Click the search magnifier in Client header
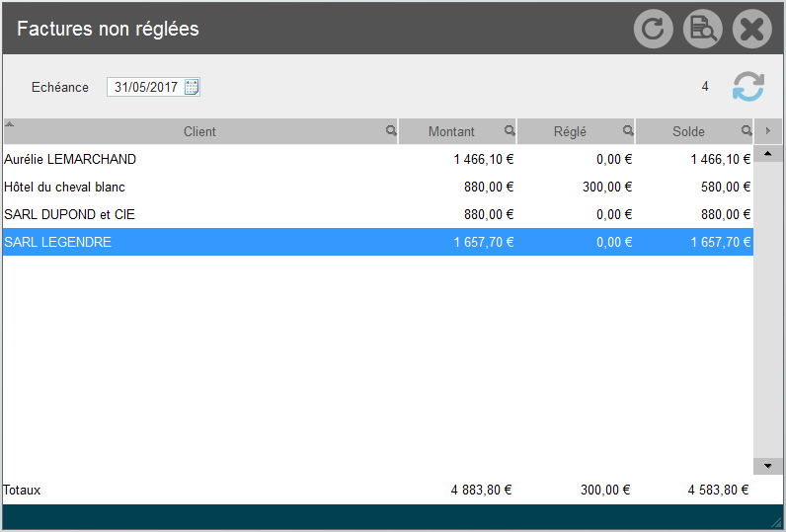Image resolution: width=786 pixels, height=532 pixels. point(391,130)
